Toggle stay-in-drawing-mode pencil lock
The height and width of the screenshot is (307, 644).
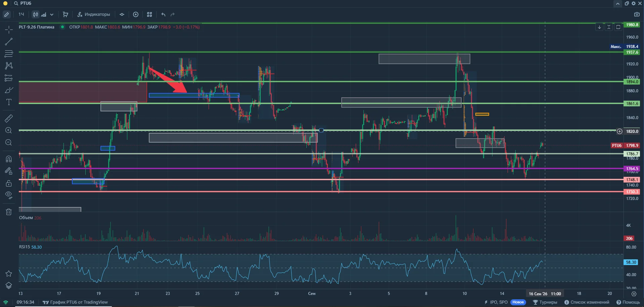[x=9, y=171]
